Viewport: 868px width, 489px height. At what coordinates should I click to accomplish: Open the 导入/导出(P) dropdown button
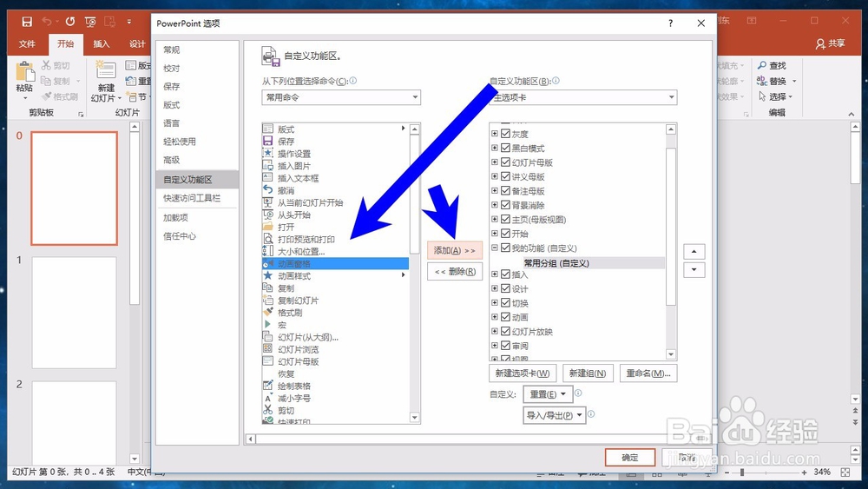tap(554, 415)
